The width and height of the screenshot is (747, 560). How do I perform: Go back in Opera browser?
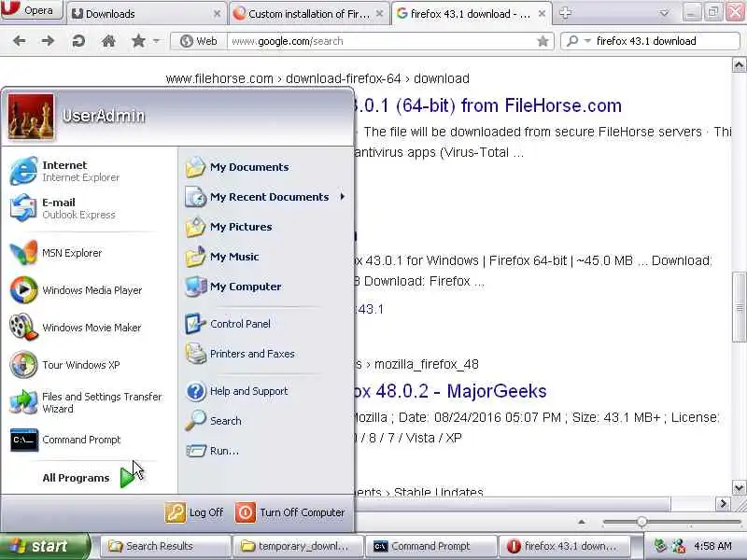click(20, 41)
